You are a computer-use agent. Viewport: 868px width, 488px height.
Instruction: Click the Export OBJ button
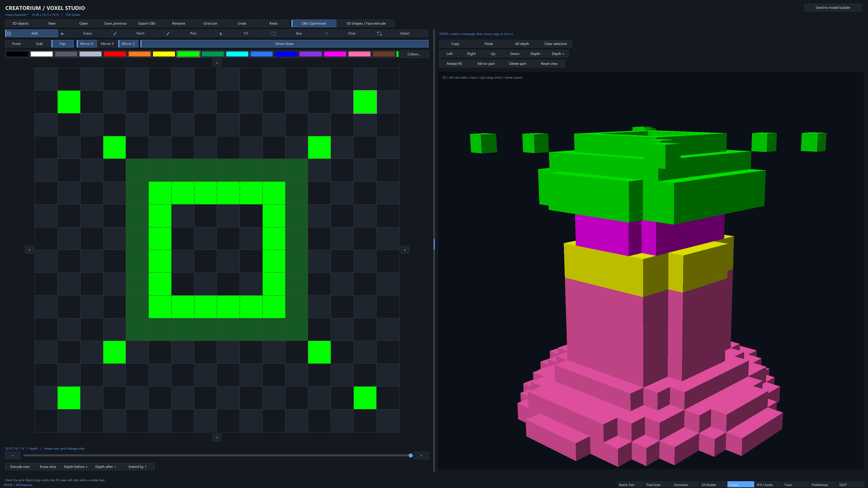coord(147,23)
